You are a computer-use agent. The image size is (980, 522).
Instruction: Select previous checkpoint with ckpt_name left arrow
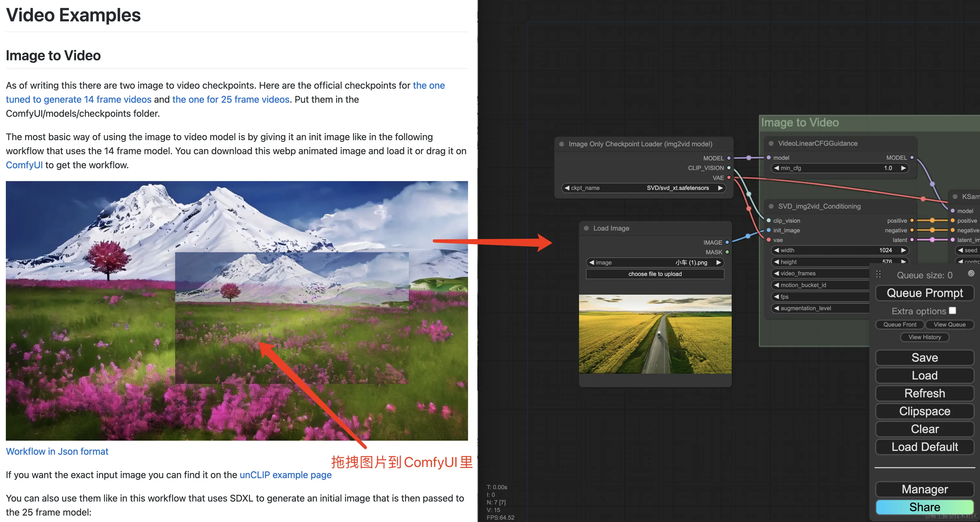coord(567,188)
